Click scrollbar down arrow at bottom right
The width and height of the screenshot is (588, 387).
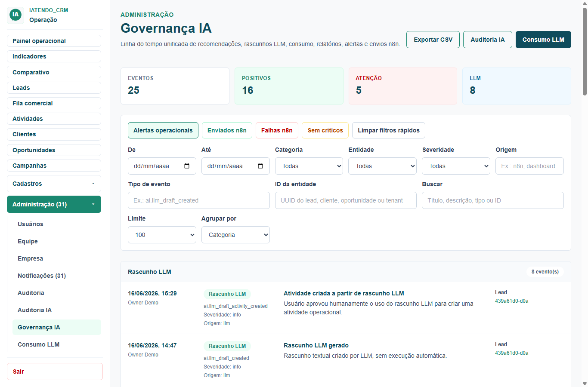585,384
